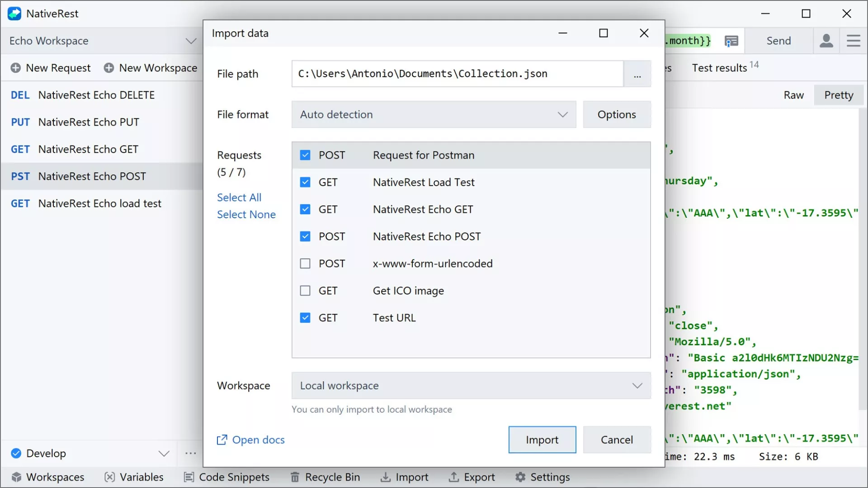This screenshot has height=488, width=868.
Task: Click the Select None link
Action: pyautogui.click(x=246, y=215)
